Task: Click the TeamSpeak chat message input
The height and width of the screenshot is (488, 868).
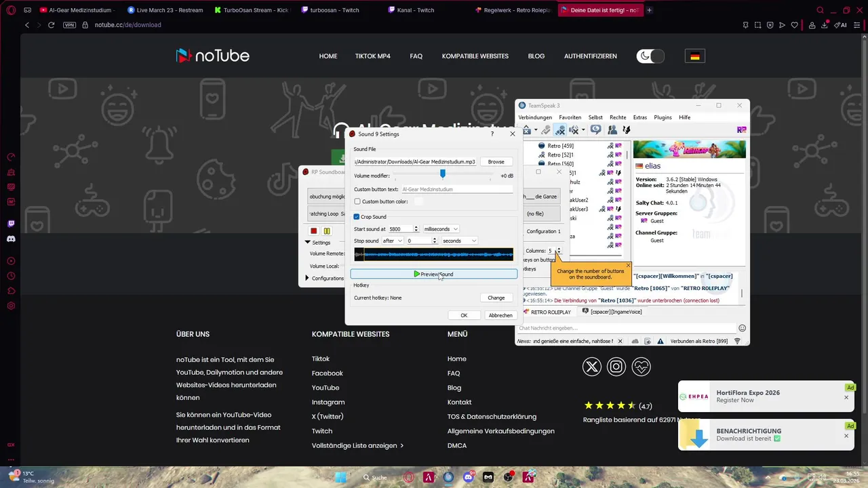Action: click(627, 328)
